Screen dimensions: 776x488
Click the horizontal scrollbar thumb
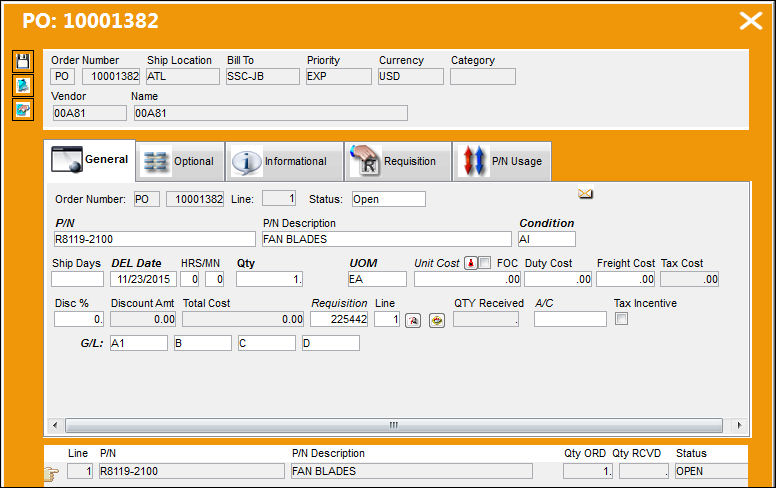tap(393, 425)
